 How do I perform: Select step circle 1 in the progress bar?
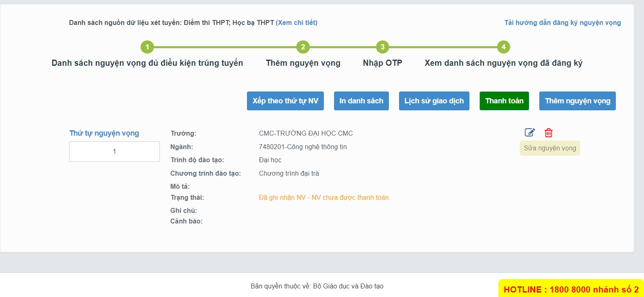click(148, 47)
